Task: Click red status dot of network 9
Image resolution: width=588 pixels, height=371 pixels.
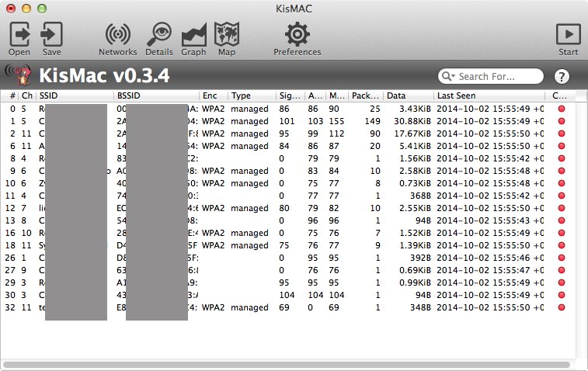Action: (x=562, y=171)
